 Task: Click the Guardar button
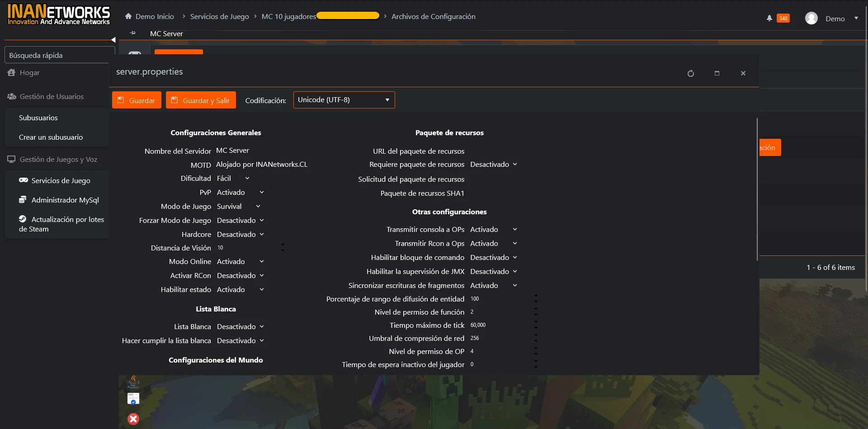coord(137,100)
